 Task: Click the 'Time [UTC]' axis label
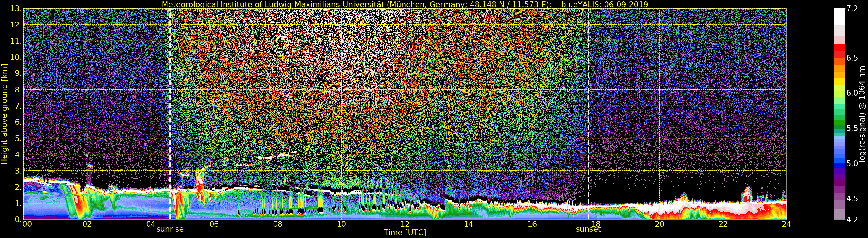[405, 233]
